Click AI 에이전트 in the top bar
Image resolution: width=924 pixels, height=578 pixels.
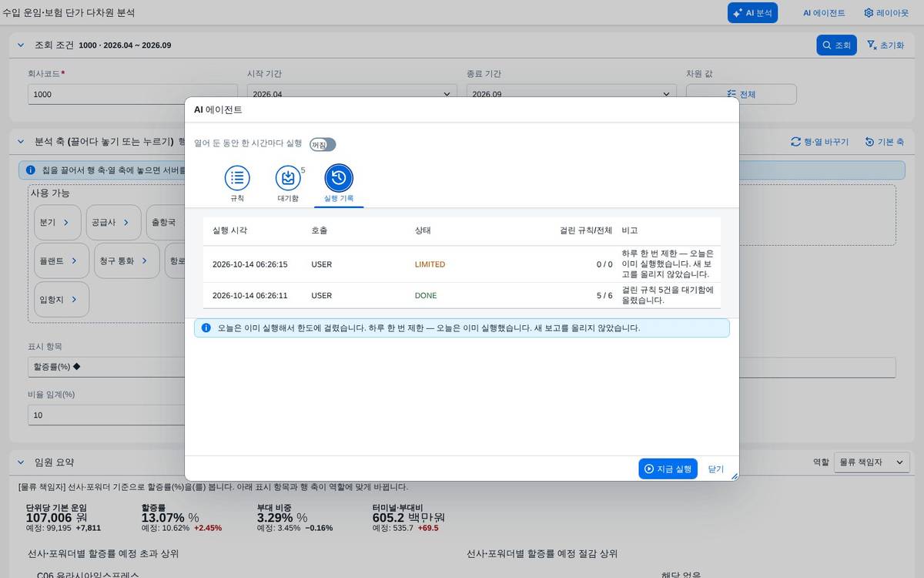[x=823, y=12]
